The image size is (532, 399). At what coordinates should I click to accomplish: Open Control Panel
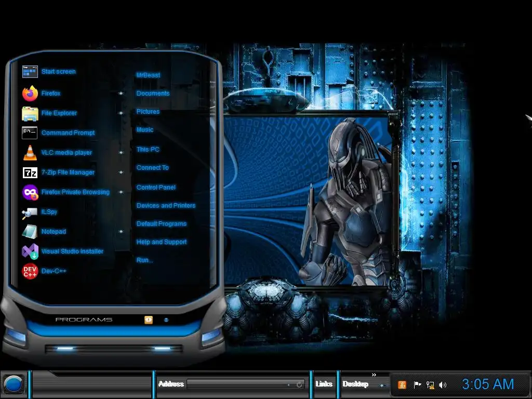pyautogui.click(x=156, y=187)
